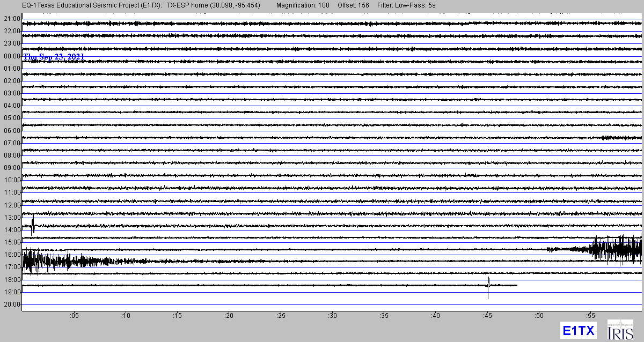Click the :55 minute axis label
Image resolution: width=644 pixels, height=342 pixels.
590,315
